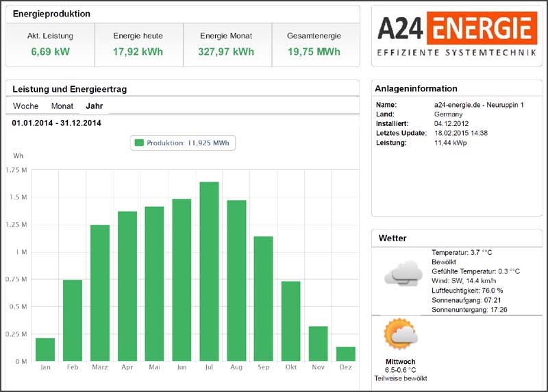Switch to the Woche tab
Screen dimensions: 548x392
coord(25,106)
